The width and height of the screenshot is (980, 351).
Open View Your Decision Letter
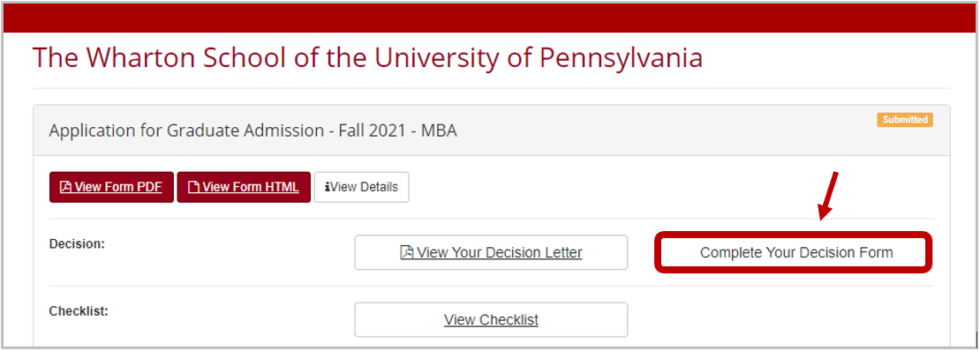coord(491,252)
